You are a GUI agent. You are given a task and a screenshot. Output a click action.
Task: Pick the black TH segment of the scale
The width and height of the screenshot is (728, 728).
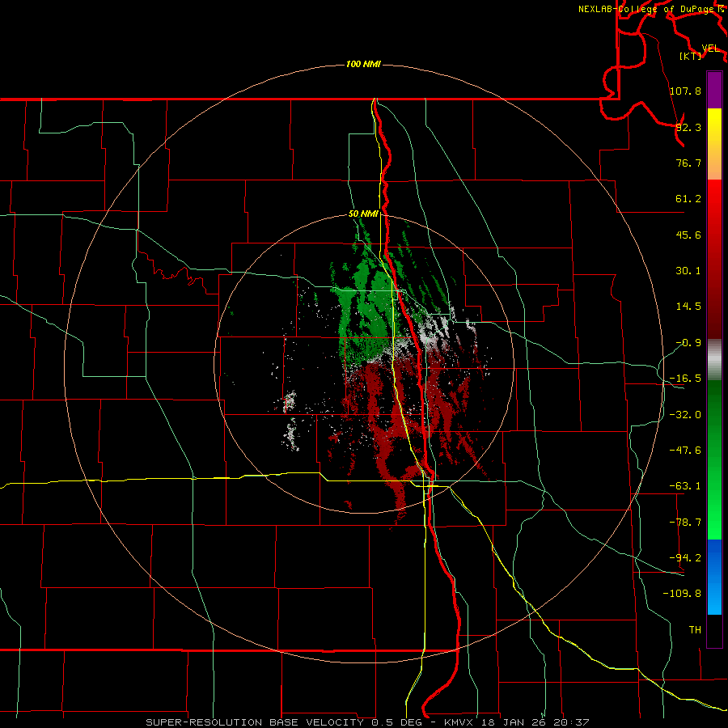pyautogui.click(x=714, y=631)
